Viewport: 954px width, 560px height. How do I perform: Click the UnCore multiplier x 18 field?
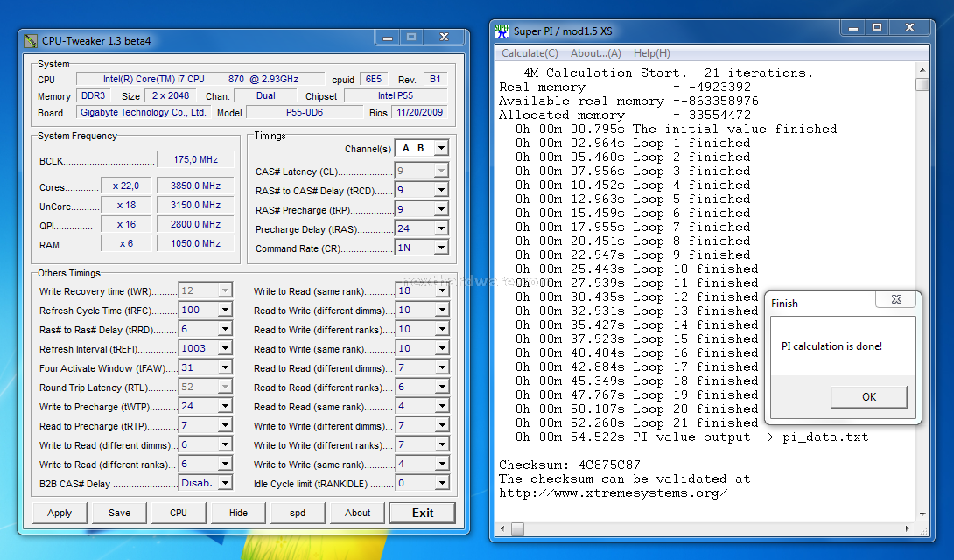(x=126, y=205)
